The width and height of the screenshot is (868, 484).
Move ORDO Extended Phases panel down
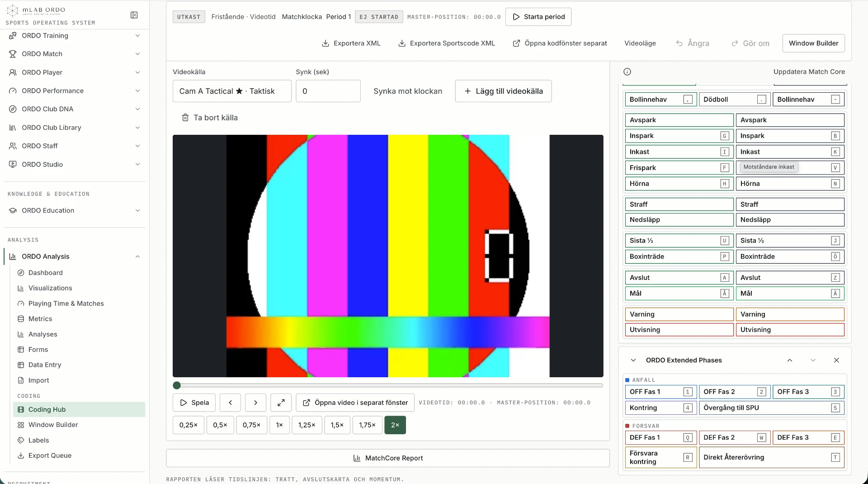(813, 360)
